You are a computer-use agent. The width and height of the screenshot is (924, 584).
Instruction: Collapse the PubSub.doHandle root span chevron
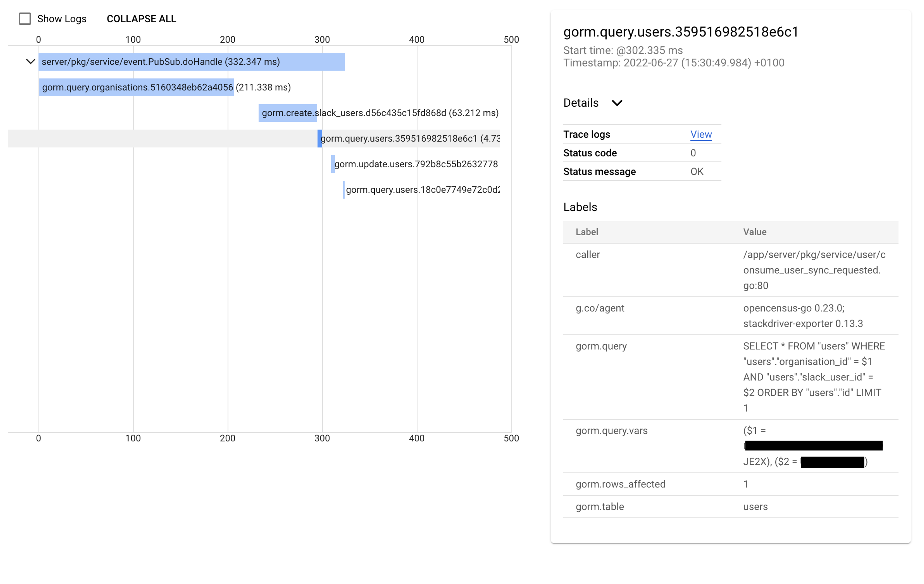(30, 61)
